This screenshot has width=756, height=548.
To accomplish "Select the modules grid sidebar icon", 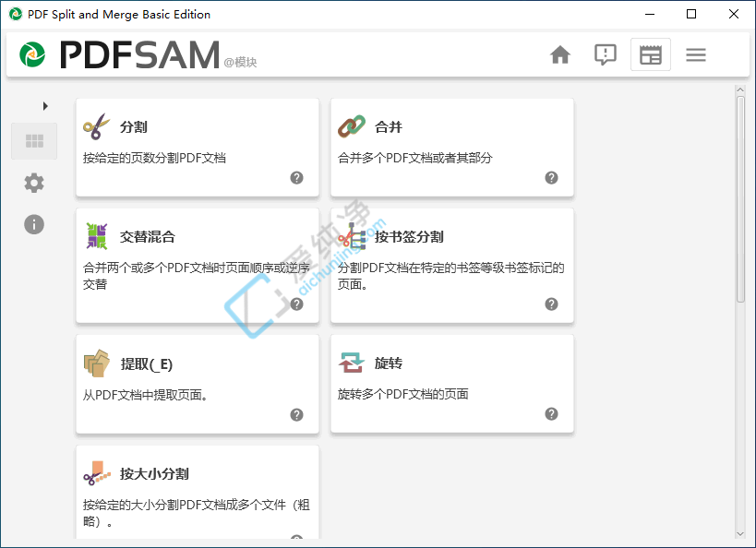I will pos(34,141).
